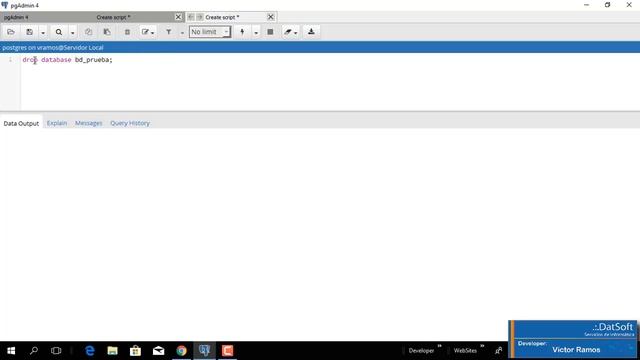
Task: Select the second Create script tab
Action: (x=222, y=17)
